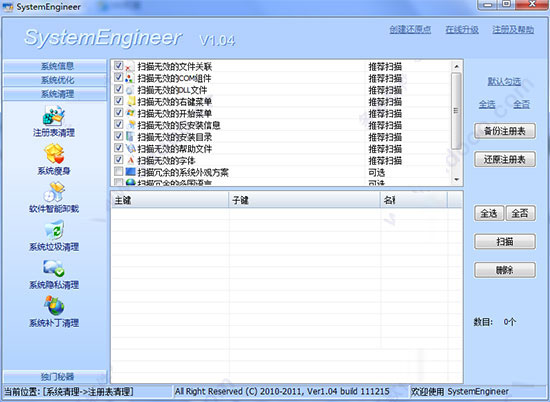The image size is (550, 402).
Task: Click the icon beside 扫描无效的安装目录
Action: point(130,136)
